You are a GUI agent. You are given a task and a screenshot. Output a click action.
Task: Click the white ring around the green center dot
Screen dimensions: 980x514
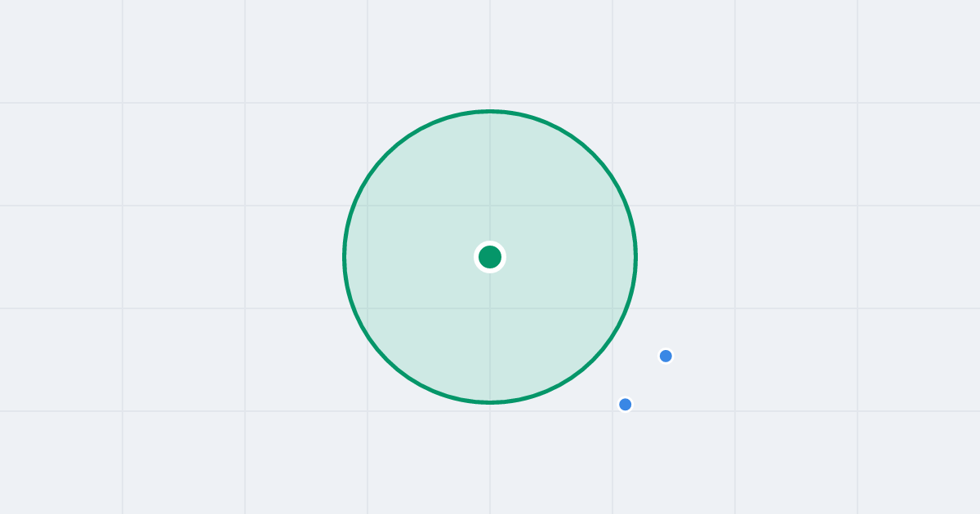pyautogui.click(x=490, y=243)
